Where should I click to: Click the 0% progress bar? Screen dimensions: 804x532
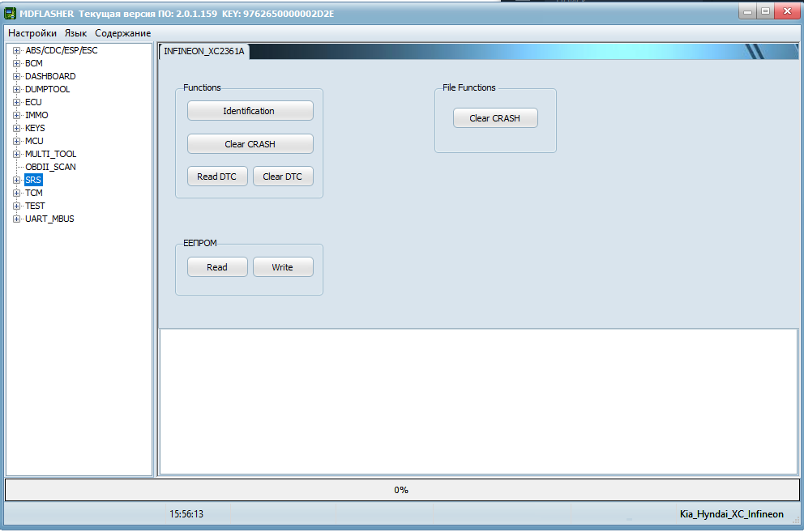click(x=401, y=490)
